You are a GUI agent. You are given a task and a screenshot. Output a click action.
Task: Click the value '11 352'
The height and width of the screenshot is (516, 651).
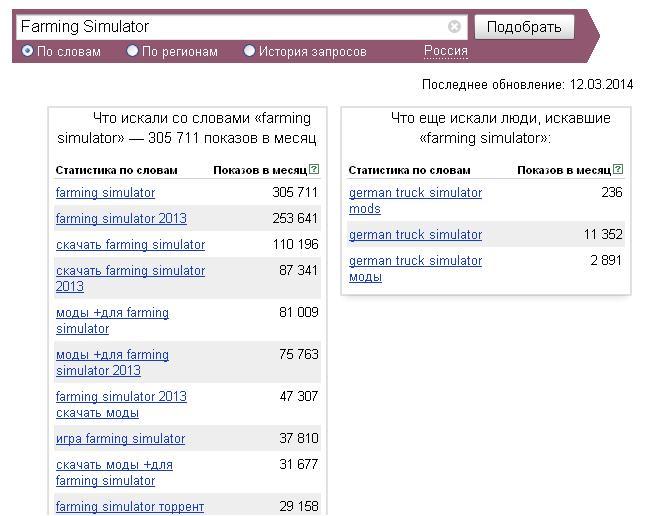click(603, 234)
